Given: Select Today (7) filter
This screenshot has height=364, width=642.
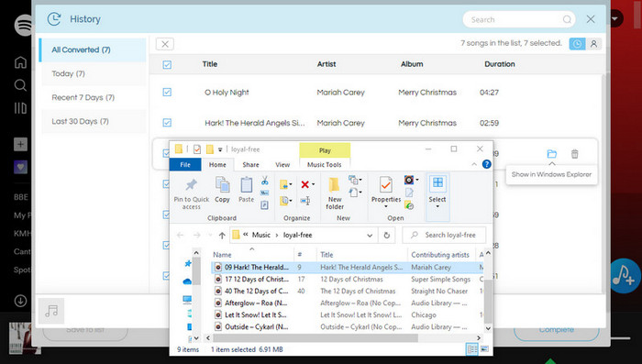Looking at the screenshot, I should click(94, 73).
